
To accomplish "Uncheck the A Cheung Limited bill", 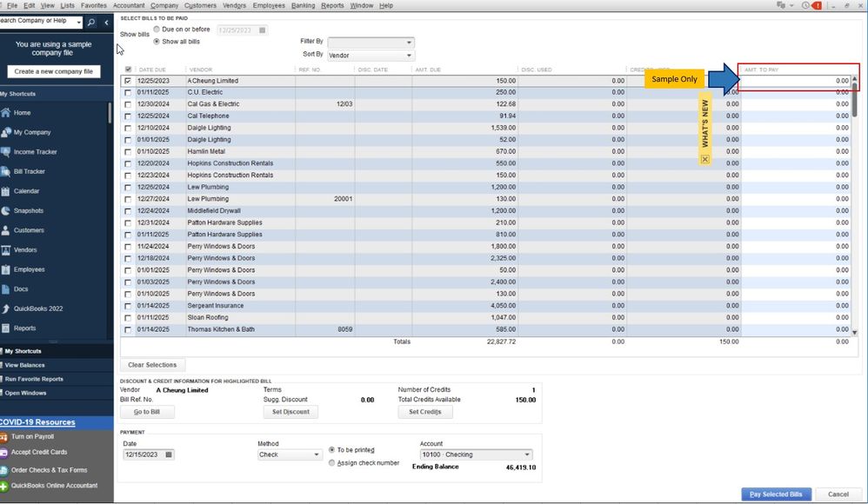I will point(128,81).
